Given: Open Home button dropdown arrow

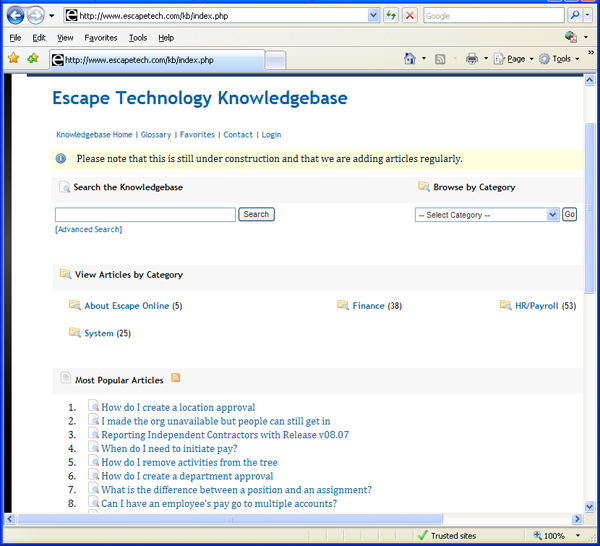Looking at the screenshot, I should [424, 59].
